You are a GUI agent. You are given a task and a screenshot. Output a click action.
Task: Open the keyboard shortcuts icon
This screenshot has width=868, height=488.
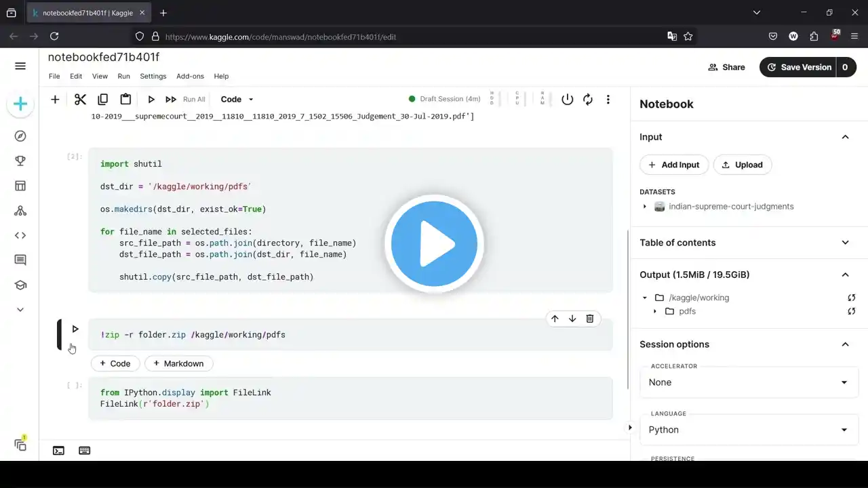[85, 451]
